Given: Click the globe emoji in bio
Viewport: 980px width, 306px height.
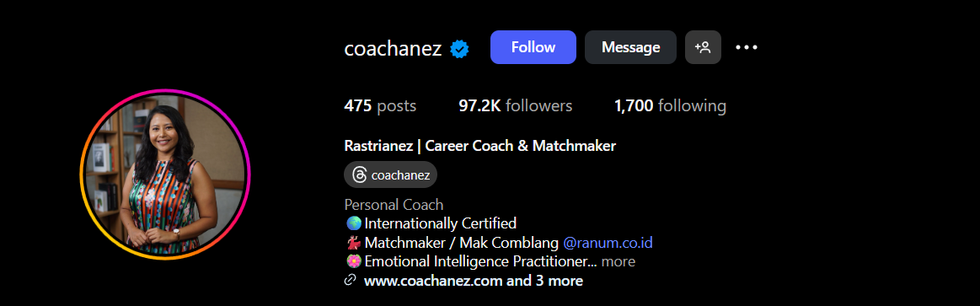Looking at the screenshot, I should coord(352,223).
